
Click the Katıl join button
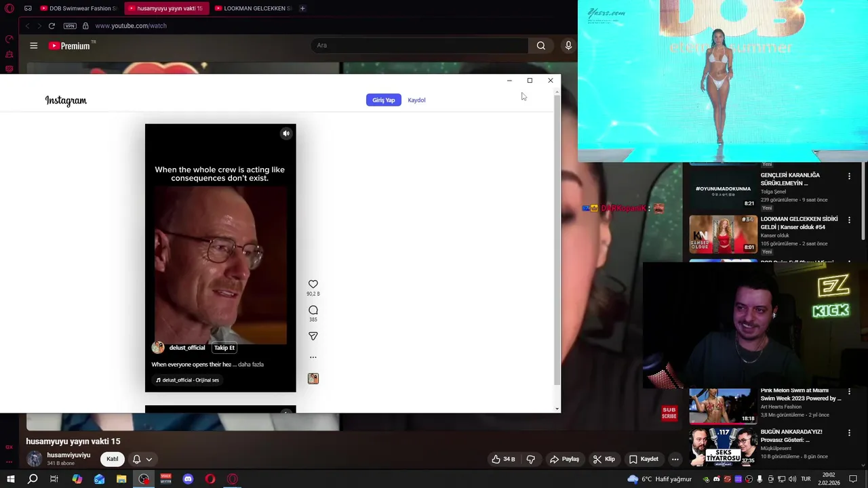coord(112,459)
